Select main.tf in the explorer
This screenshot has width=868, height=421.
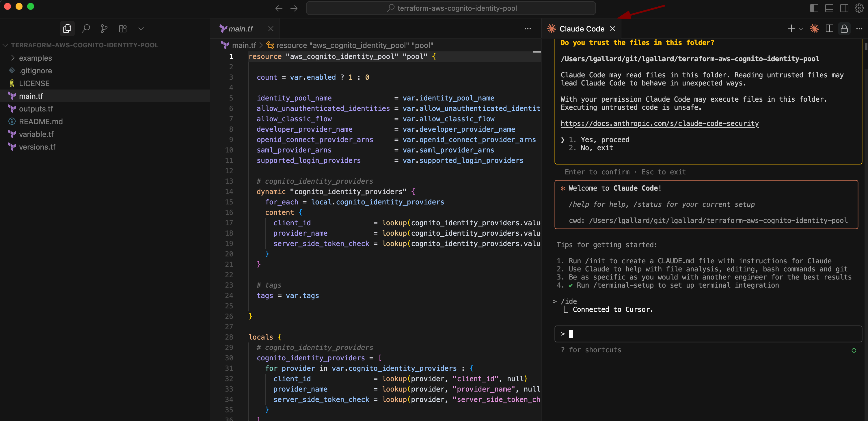point(105,96)
